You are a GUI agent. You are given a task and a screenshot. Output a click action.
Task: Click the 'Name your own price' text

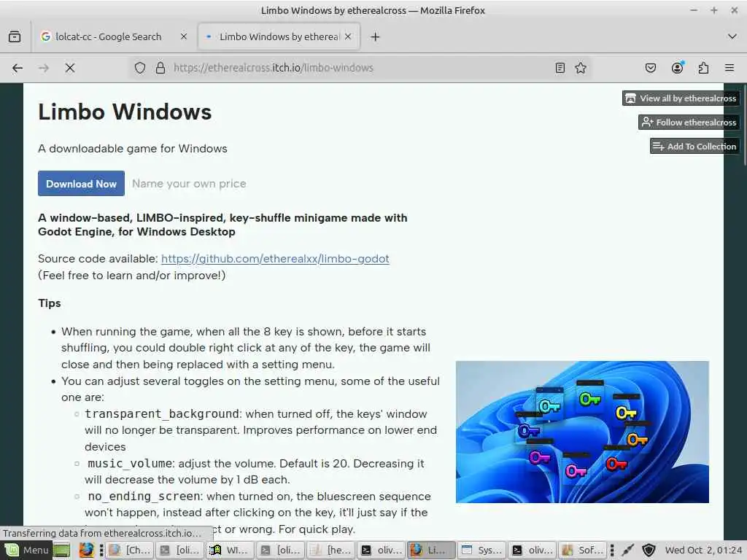click(189, 183)
